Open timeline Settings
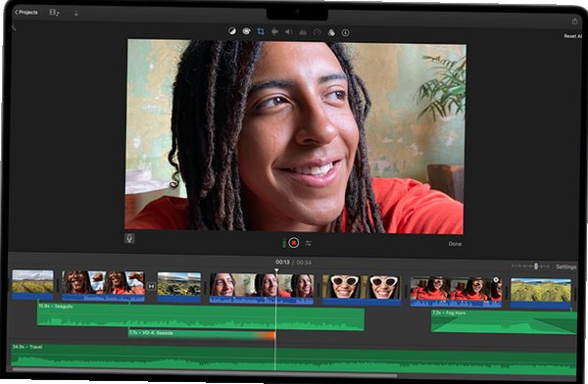The image size is (588, 384). [x=565, y=267]
